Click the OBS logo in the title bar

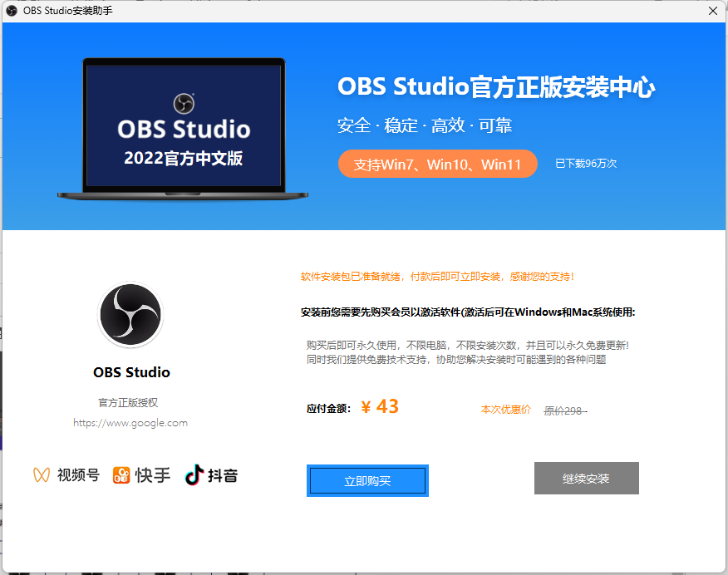click(x=12, y=11)
